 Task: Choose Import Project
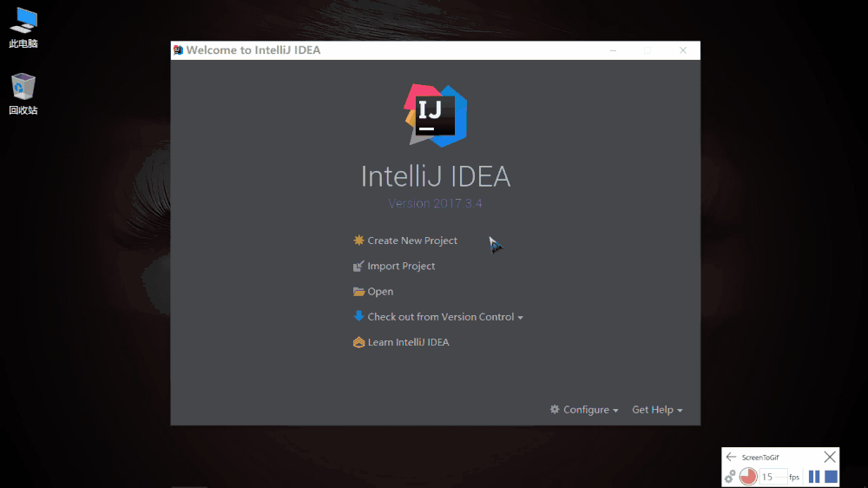394,266
